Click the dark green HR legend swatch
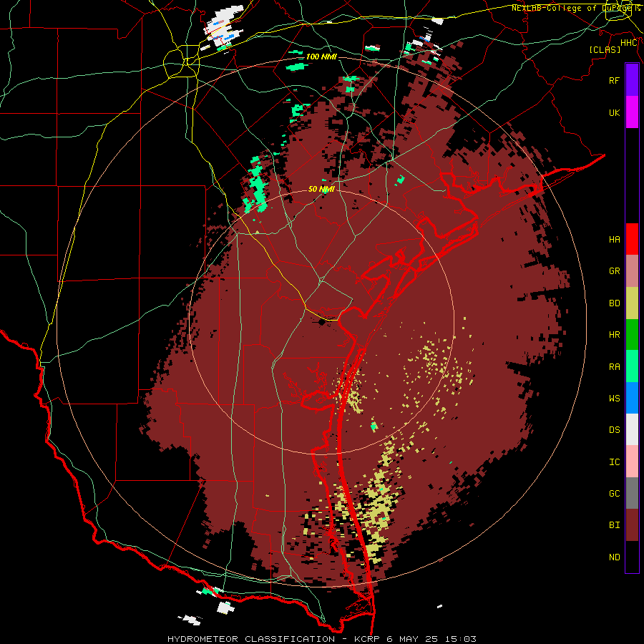The image size is (644, 644). [x=632, y=334]
